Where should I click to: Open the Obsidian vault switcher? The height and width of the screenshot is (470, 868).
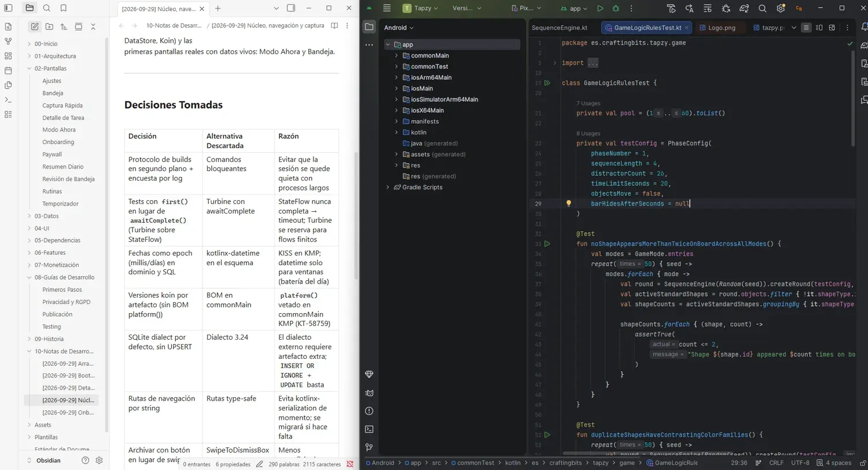[x=49, y=460]
